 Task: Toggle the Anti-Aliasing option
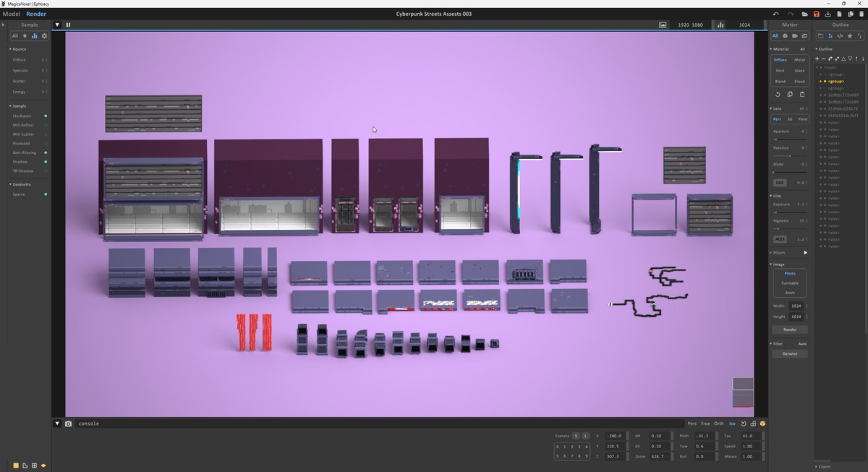[46, 153]
